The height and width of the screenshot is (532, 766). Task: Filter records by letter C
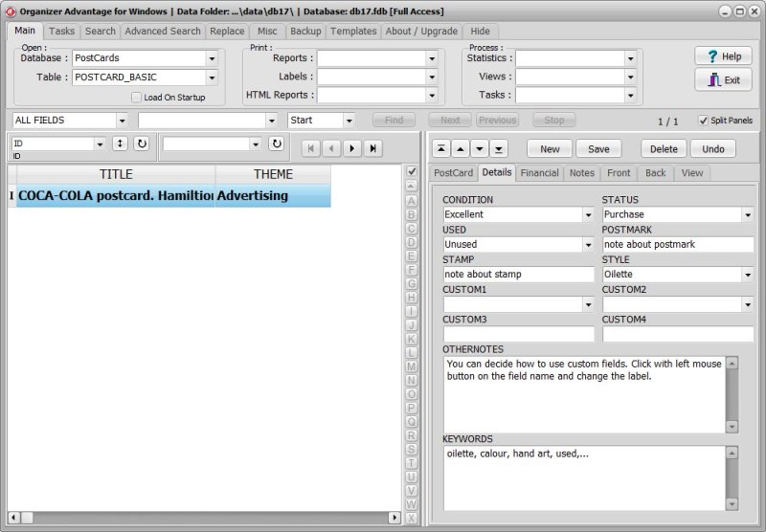(x=412, y=229)
